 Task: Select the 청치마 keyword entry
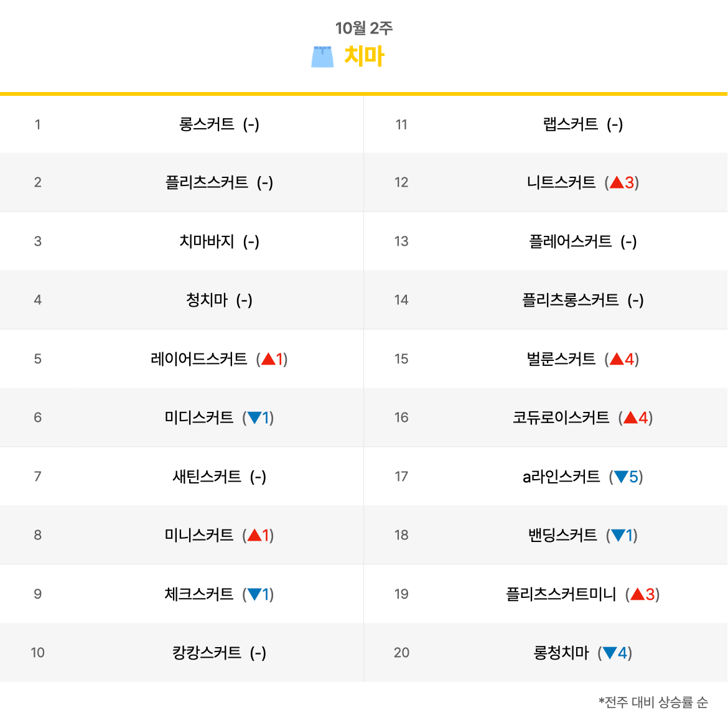pos(207,299)
